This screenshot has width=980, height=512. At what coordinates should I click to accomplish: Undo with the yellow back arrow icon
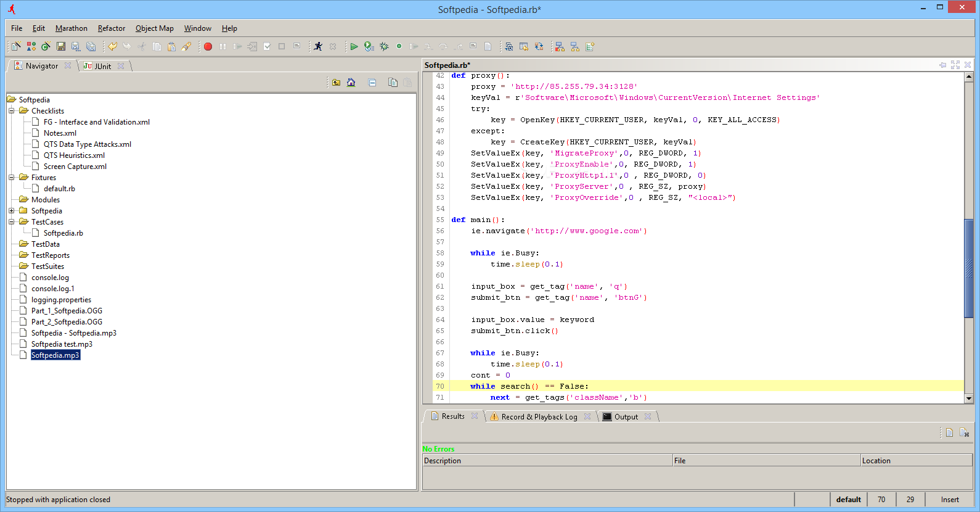click(x=112, y=46)
